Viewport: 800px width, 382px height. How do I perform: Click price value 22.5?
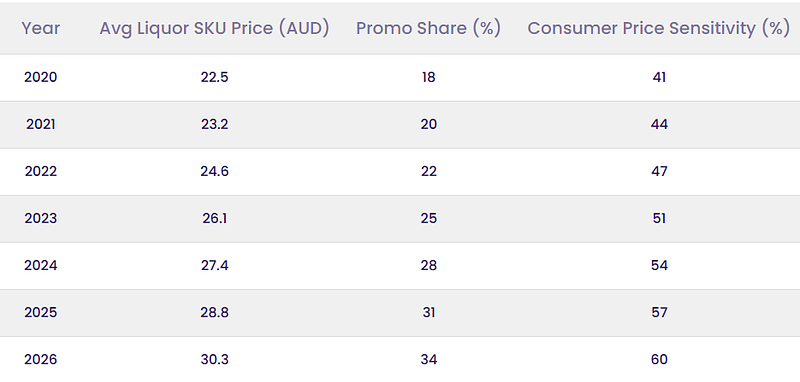pyautogui.click(x=214, y=78)
